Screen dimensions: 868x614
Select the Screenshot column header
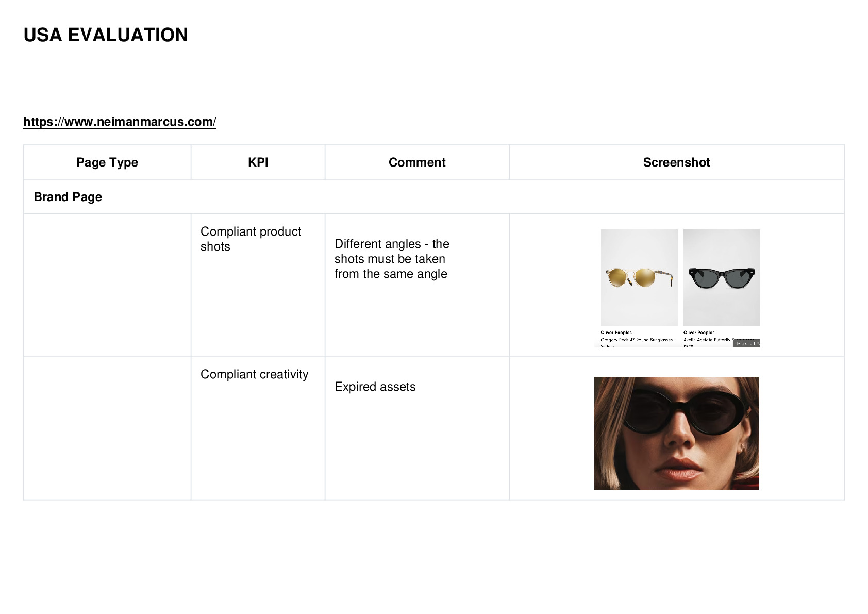pyautogui.click(x=676, y=162)
